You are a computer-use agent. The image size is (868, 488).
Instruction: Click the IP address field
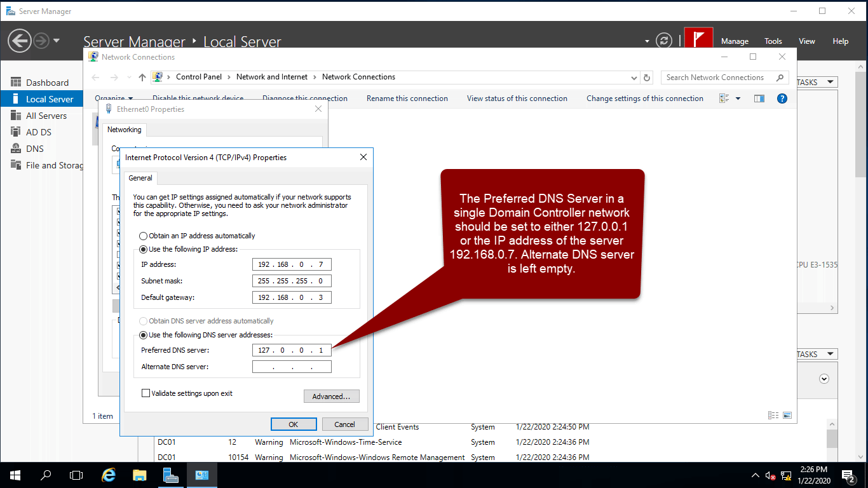(292, 264)
